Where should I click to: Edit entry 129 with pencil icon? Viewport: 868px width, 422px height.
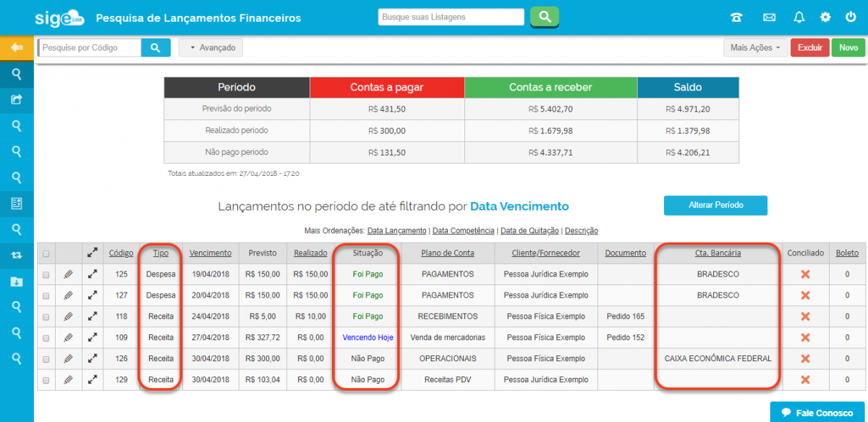click(x=68, y=379)
